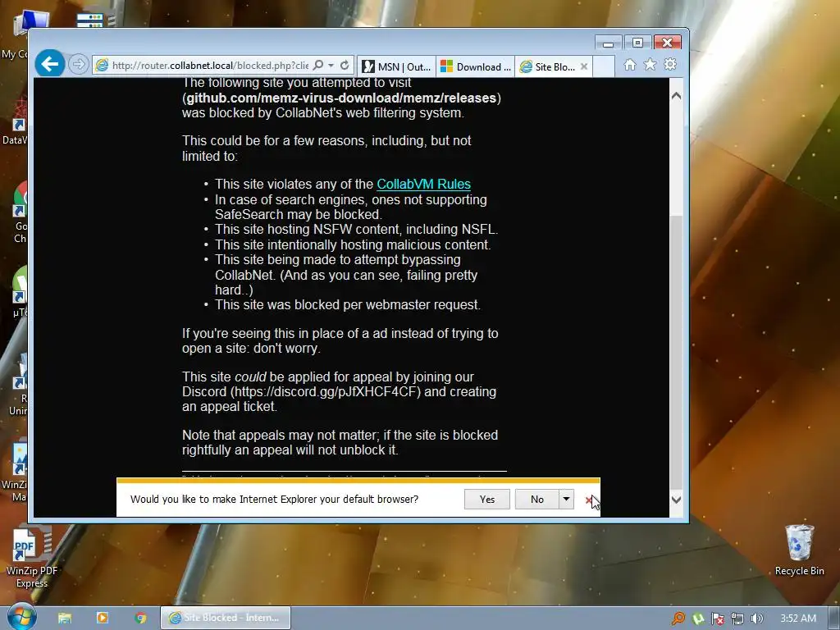Image resolution: width=840 pixels, height=630 pixels.
Task: Open a new tab with the blank tab button
Action: pyautogui.click(x=603, y=66)
